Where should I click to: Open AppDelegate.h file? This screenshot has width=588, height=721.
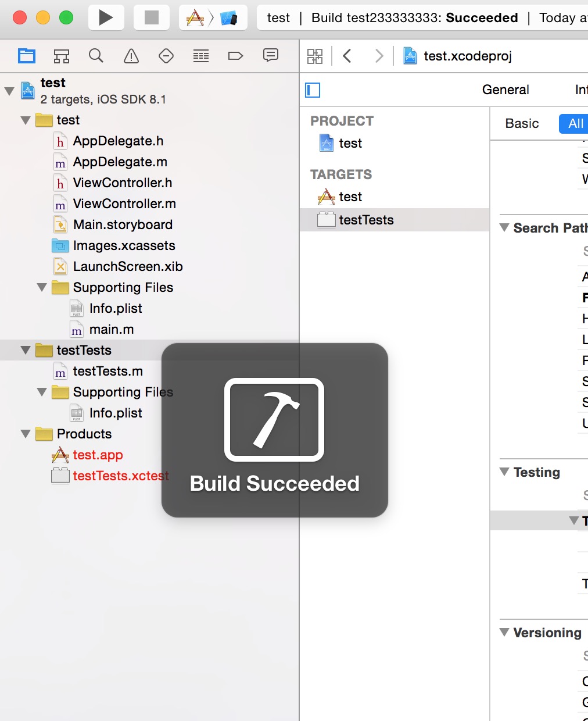[118, 141]
